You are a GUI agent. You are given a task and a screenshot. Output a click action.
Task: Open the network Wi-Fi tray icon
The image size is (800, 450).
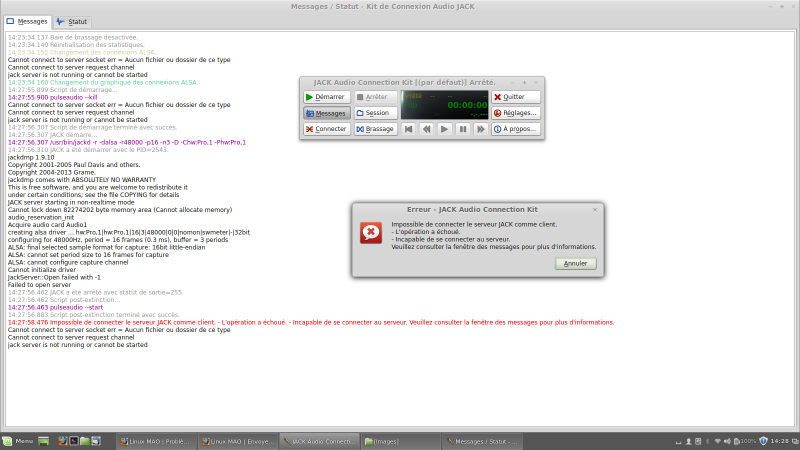pos(717,441)
